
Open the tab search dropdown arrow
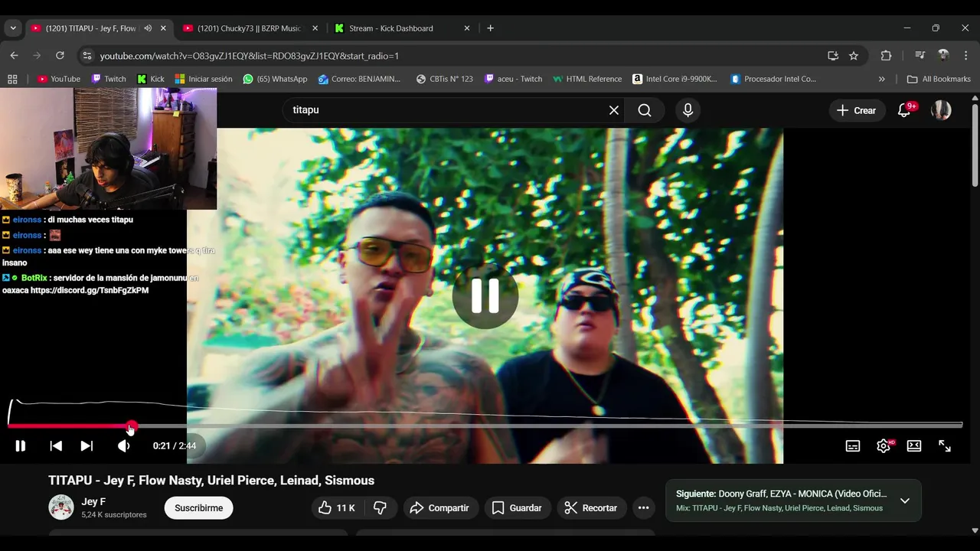click(13, 28)
